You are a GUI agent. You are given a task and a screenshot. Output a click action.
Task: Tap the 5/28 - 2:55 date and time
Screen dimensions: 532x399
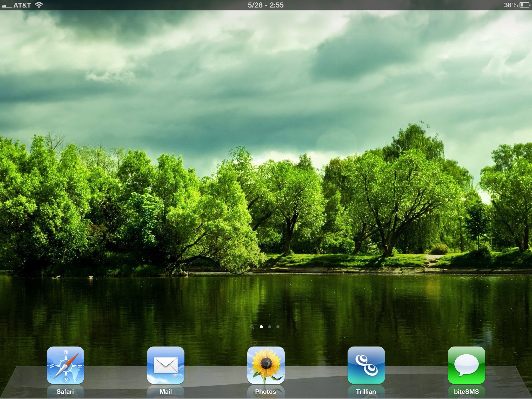pos(265,5)
